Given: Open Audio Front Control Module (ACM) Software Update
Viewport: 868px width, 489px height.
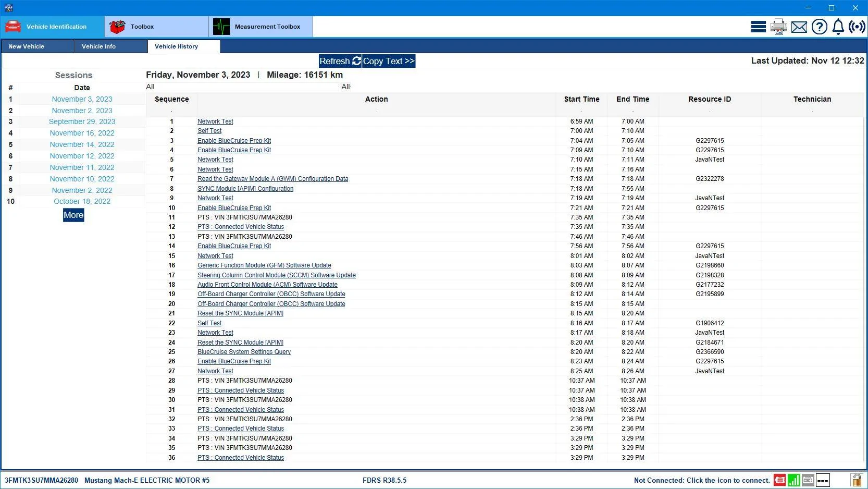Looking at the screenshot, I should tap(267, 285).
